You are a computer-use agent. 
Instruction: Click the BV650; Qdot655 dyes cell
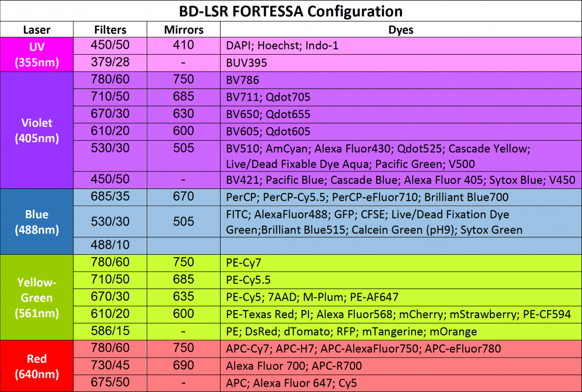[x=401, y=114]
